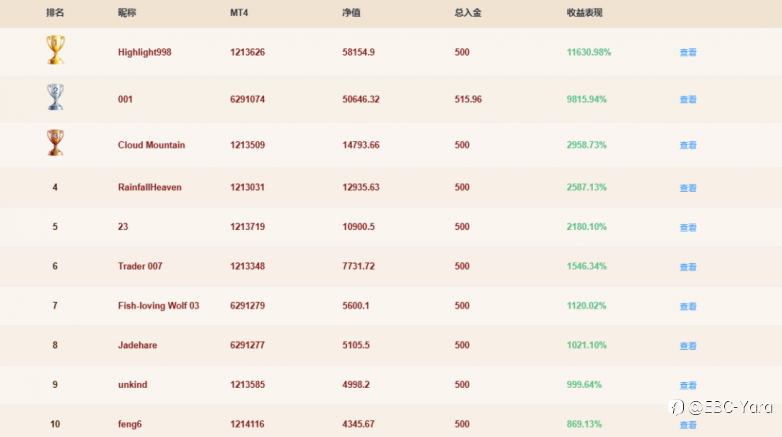The image size is (782, 437).
Task: Click the gold trophy icon for Highlight998
Action: pyautogui.click(x=55, y=50)
